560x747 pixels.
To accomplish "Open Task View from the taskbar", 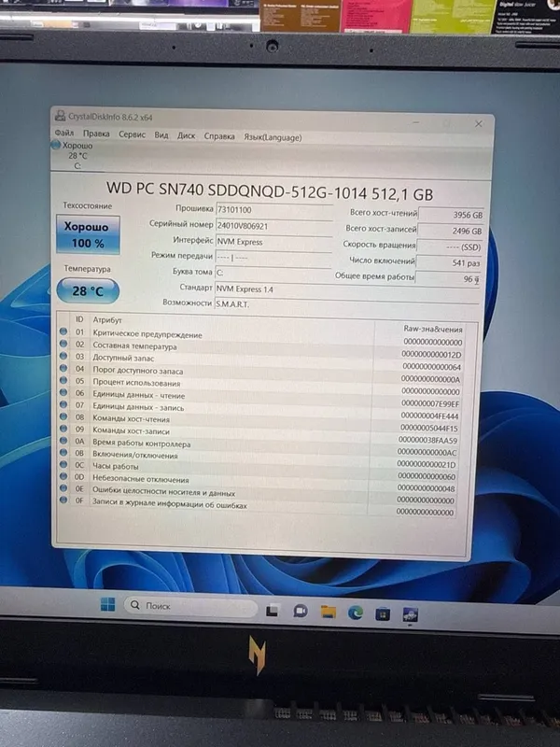I will tap(273, 610).
